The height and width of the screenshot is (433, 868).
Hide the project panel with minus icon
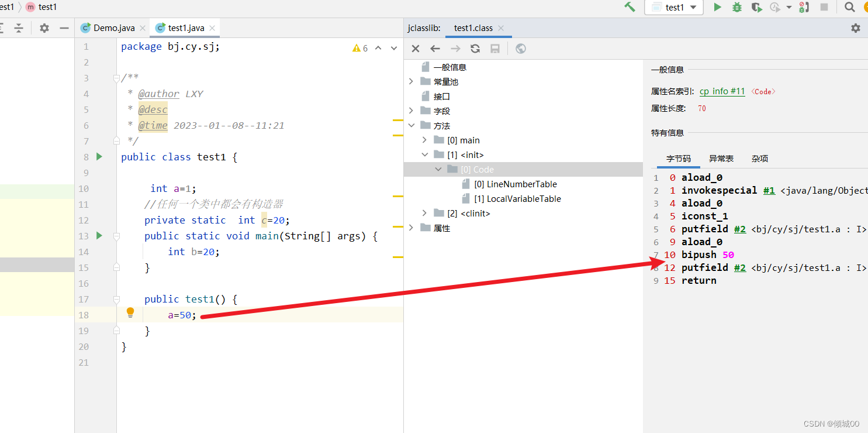64,28
